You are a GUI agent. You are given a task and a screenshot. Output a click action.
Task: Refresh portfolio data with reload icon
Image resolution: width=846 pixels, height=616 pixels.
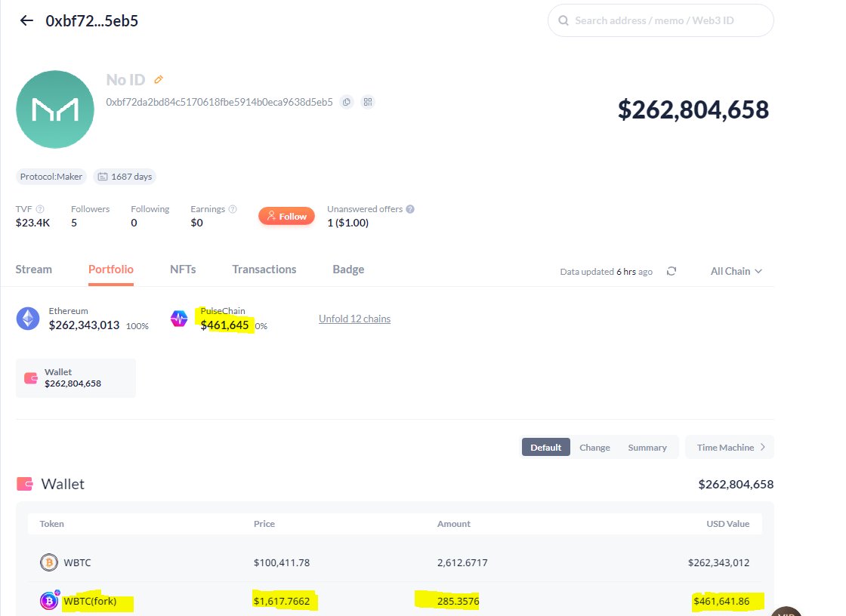click(x=672, y=271)
